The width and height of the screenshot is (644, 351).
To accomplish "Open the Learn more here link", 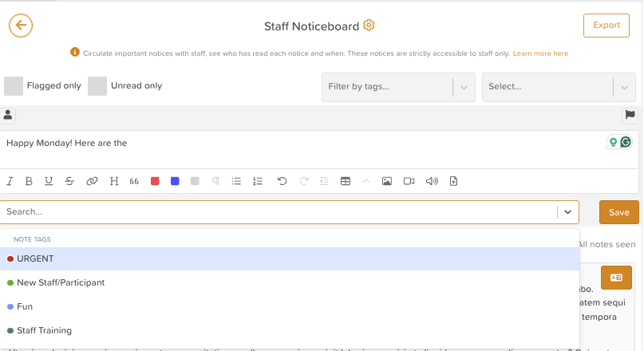I will point(540,53).
